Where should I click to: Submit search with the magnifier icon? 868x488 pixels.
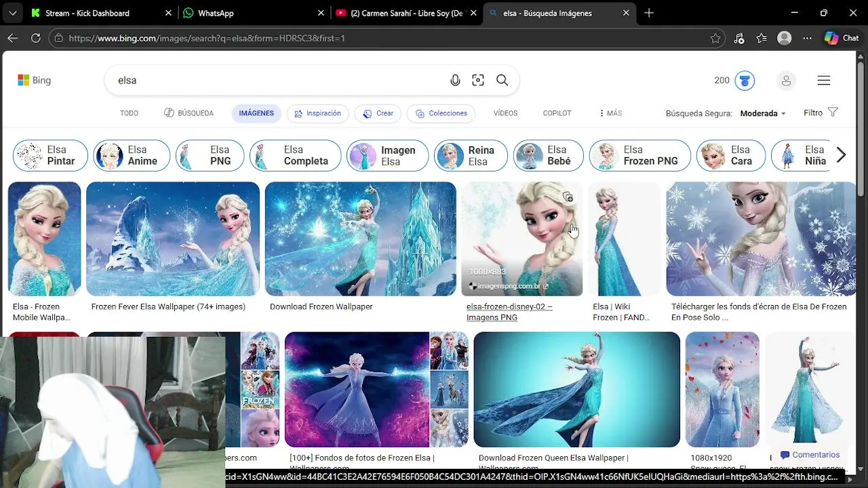[x=502, y=81]
